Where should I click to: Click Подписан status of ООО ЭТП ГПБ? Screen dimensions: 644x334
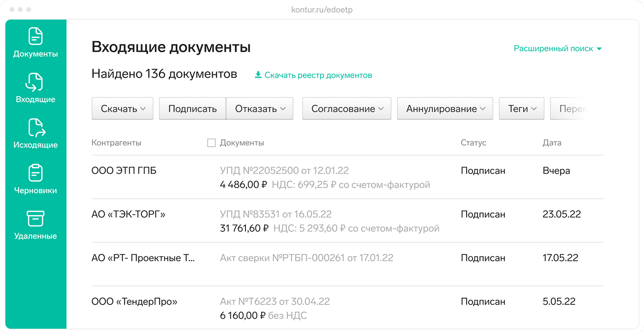483,171
